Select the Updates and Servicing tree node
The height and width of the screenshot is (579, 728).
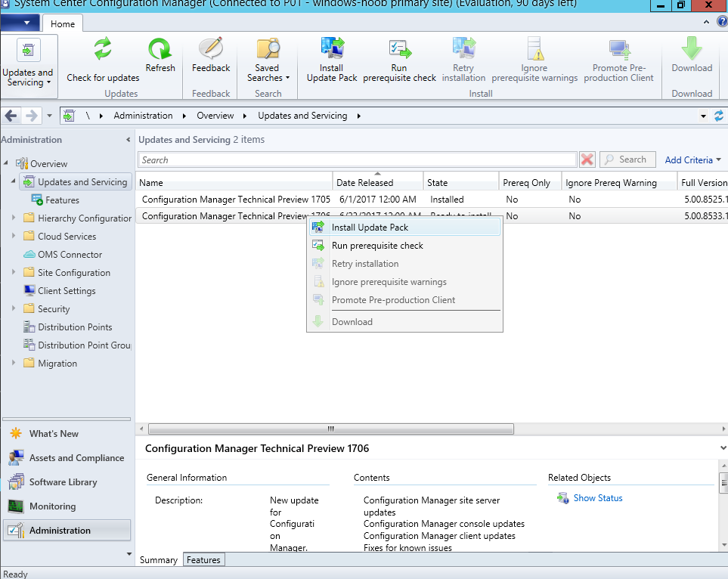[x=76, y=182]
